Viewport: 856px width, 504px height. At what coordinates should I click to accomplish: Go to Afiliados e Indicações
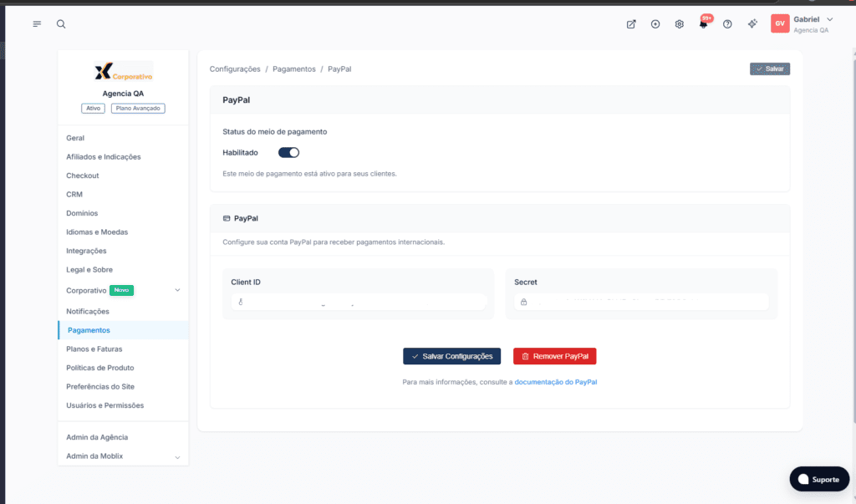(x=104, y=156)
